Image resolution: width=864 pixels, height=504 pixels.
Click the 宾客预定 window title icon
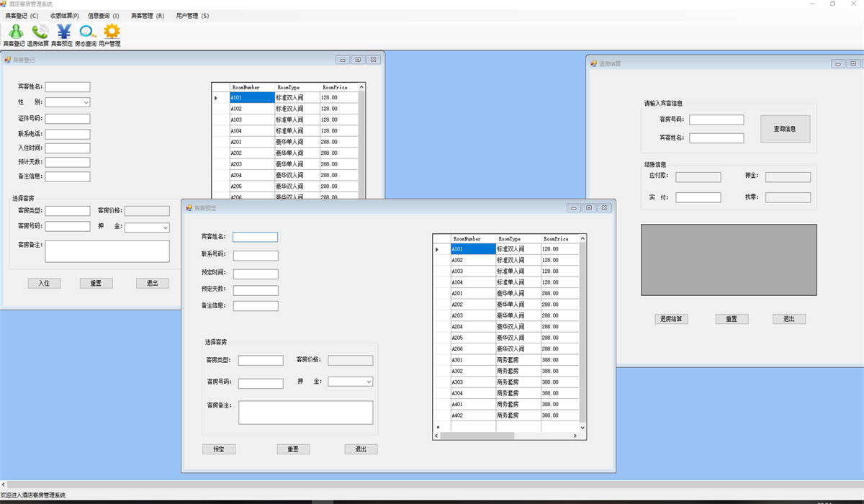pyautogui.click(x=189, y=207)
